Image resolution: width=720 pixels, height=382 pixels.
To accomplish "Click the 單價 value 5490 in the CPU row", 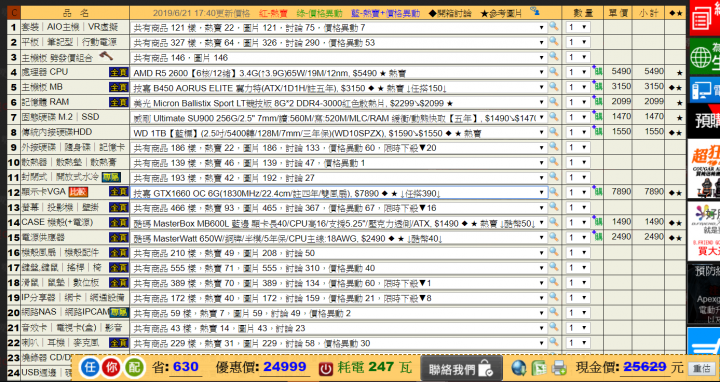I will click(621, 71).
